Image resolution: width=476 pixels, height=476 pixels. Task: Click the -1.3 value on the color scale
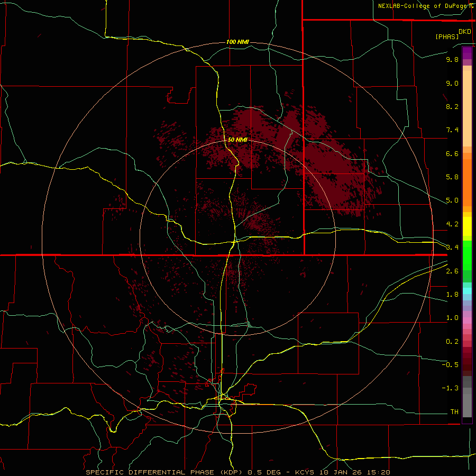[450, 388]
